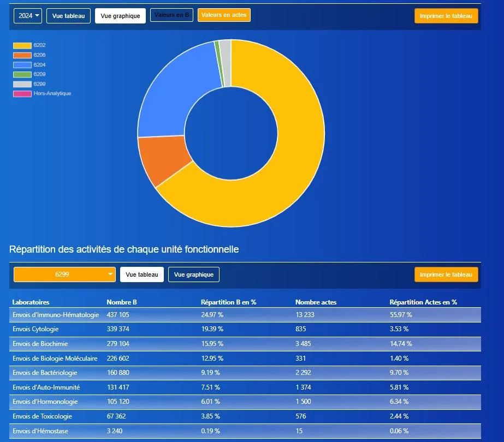
Task: Toggle 6209 green legend entry
Action: tap(29, 74)
